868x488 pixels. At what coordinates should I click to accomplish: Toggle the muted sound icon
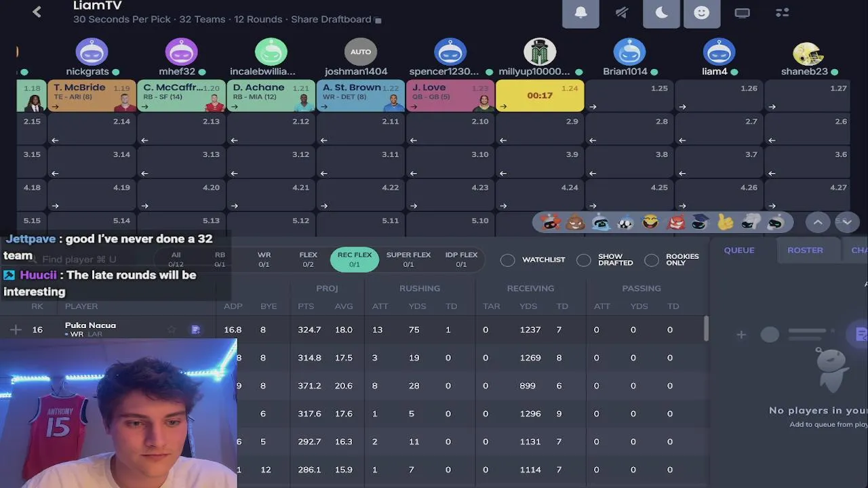click(x=621, y=12)
